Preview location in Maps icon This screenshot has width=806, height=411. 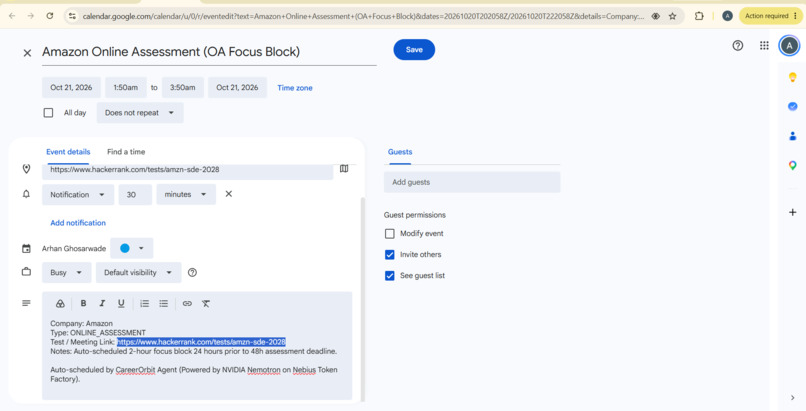[344, 169]
